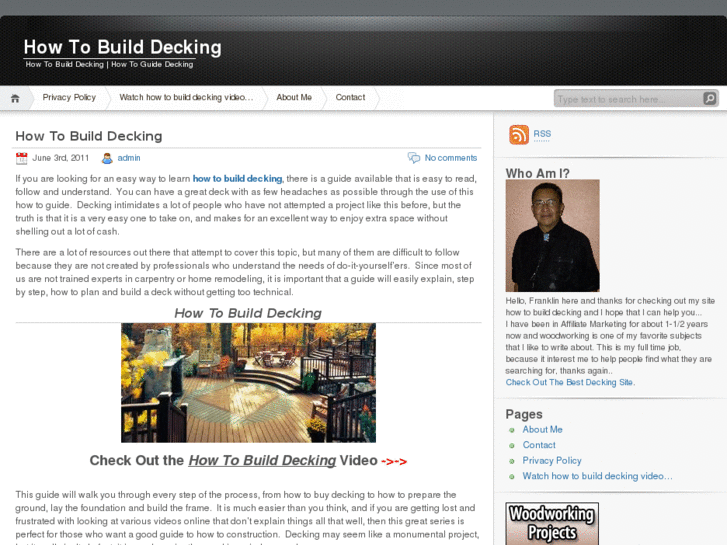
Task: Open the No comments link
Action: point(451,158)
